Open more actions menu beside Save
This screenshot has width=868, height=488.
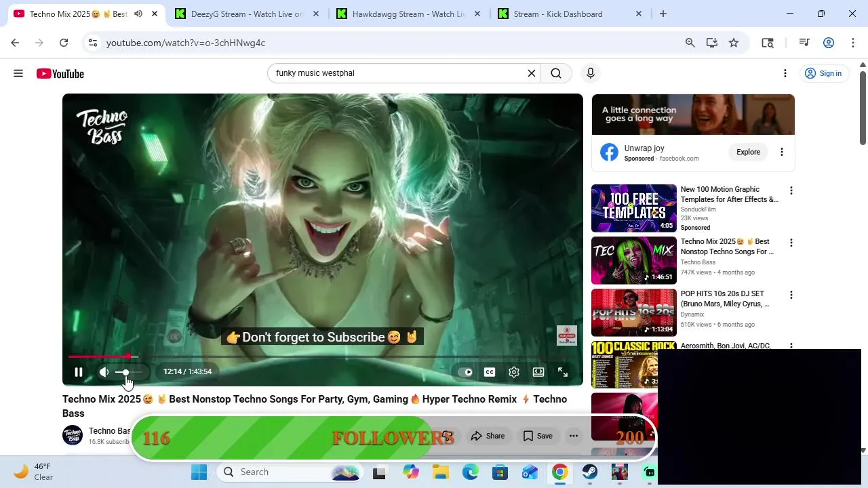click(574, 436)
